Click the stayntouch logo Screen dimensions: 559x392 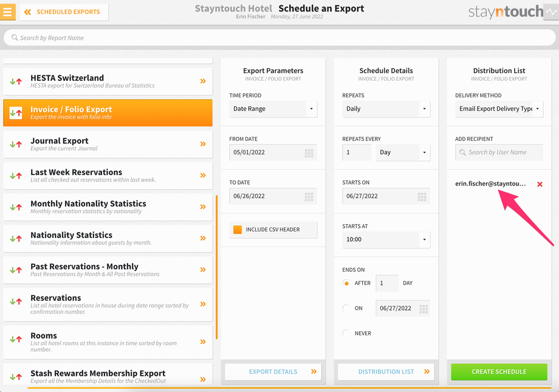tap(506, 12)
